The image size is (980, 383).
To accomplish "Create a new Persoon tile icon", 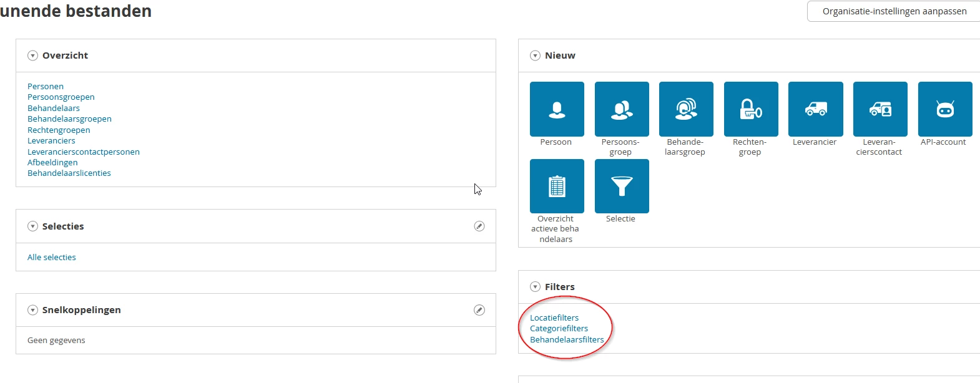I will point(557,109).
